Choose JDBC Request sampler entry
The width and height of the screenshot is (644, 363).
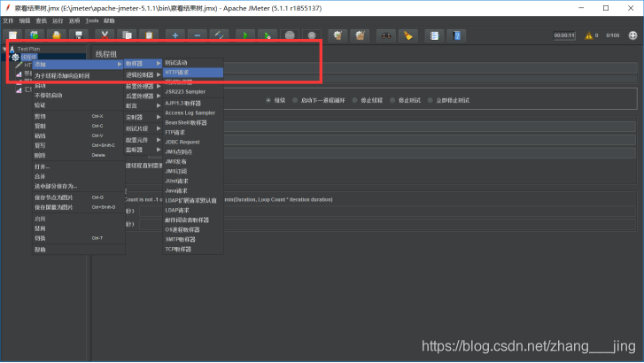pos(193,142)
